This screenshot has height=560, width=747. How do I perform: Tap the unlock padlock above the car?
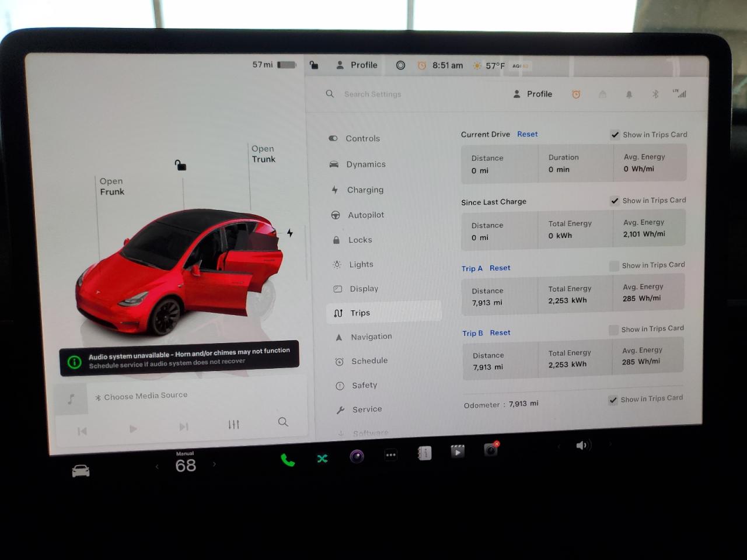point(180,165)
